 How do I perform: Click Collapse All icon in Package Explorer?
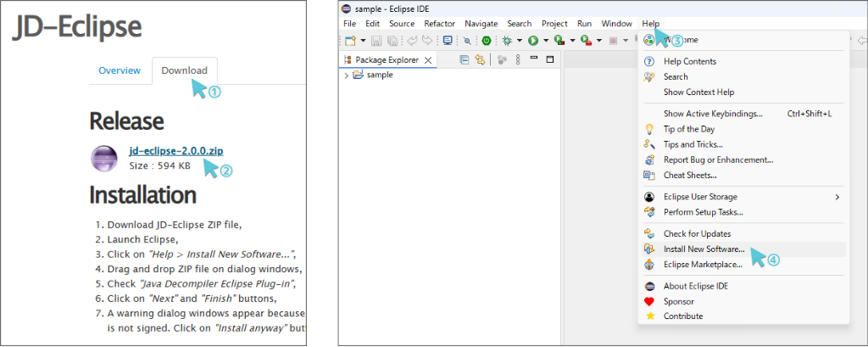464,59
